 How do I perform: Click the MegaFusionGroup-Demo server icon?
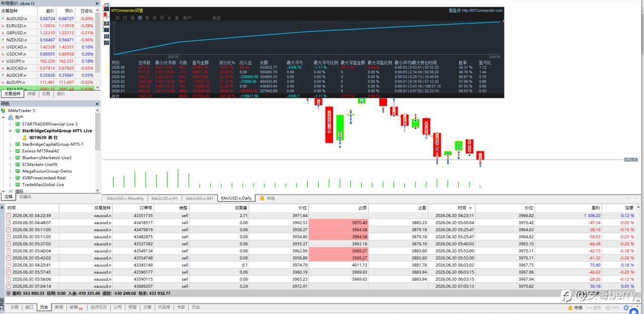18,171
